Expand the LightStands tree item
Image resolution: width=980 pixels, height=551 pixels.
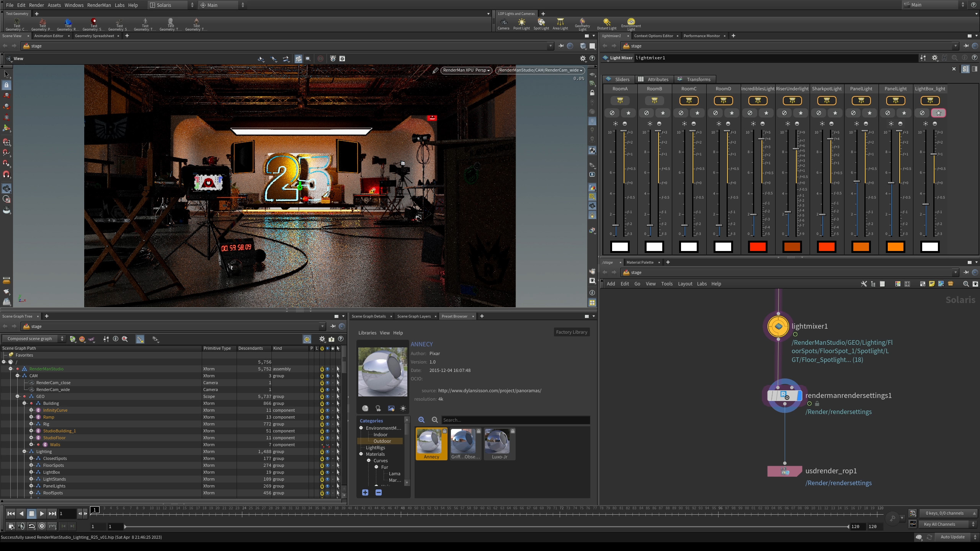(31, 479)
